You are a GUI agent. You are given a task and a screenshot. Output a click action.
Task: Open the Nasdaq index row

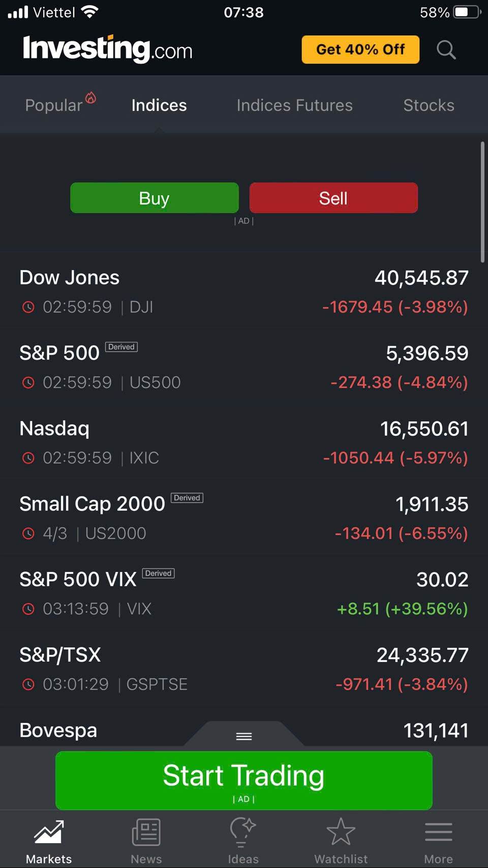point(244,443)
